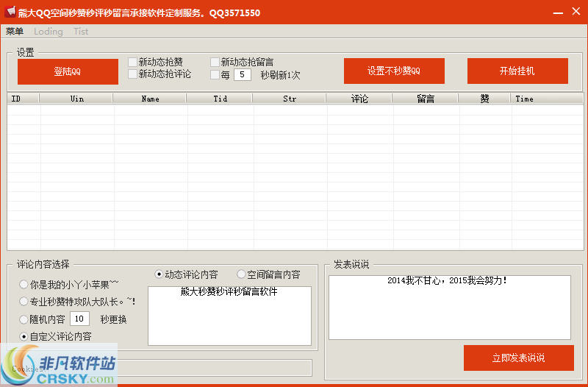Open the Loding menu item

tap(49, 32)
